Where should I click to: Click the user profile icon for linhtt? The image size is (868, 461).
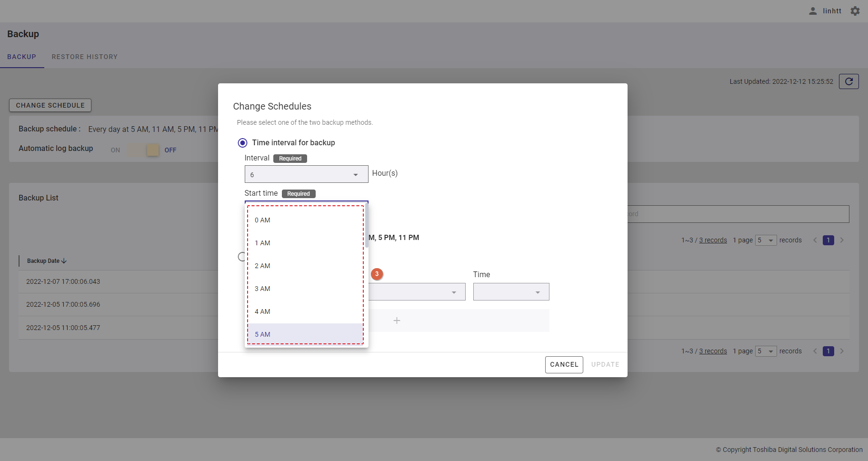[x=813, y=11]
